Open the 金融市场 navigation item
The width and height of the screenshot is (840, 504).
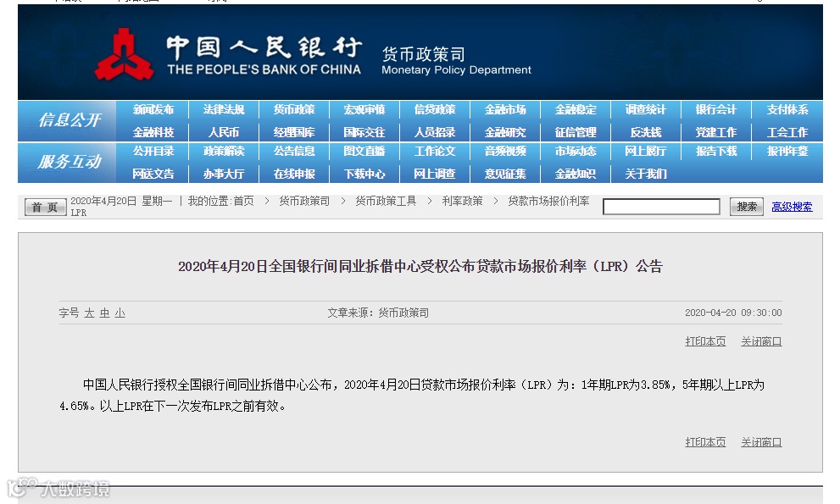pos(505,110)
